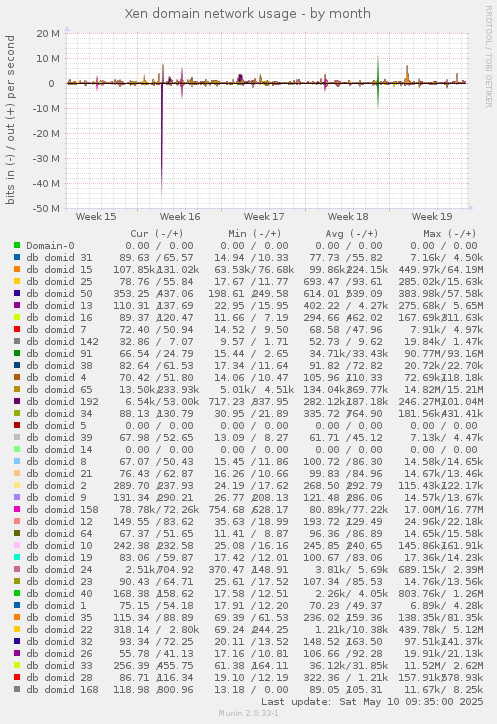Click the db domid 34 legend label

pos(59,414)
